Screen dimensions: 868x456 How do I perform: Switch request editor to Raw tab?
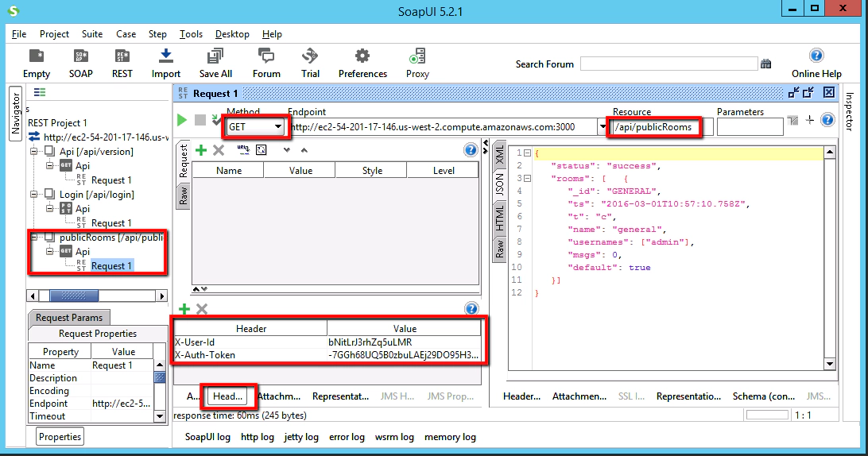184,196
